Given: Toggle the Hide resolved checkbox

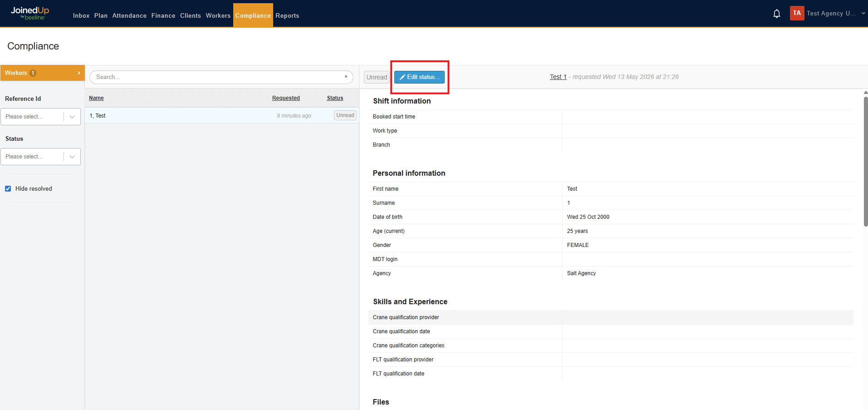Looking at the screenshot, I should click(8, 188).
